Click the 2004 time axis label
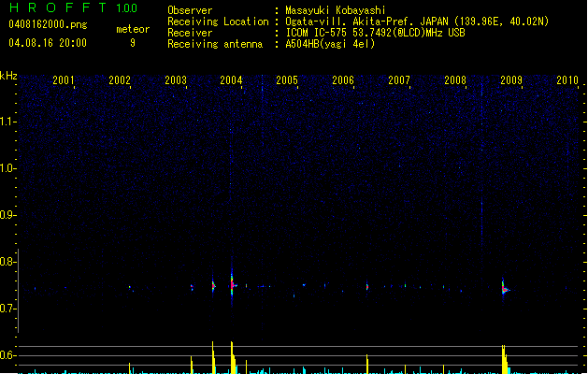 [x=232, y=80]
